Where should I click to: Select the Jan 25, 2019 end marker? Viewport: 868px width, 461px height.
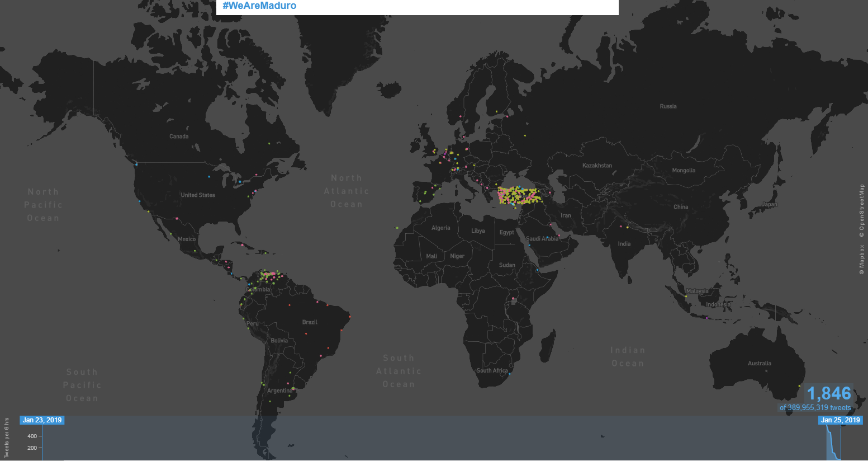pyautogui.click(x=840, y=420)
